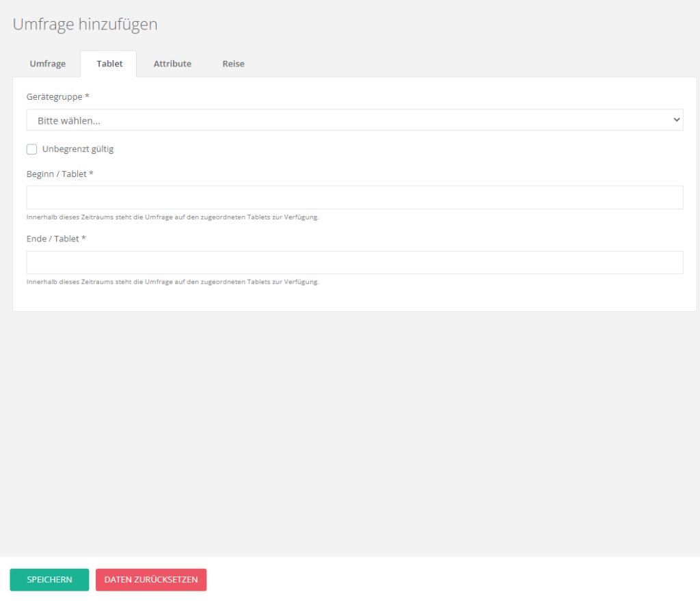Open the Attribute tab
This screenshot has height=601, width=700.
(x=172, y=64)
